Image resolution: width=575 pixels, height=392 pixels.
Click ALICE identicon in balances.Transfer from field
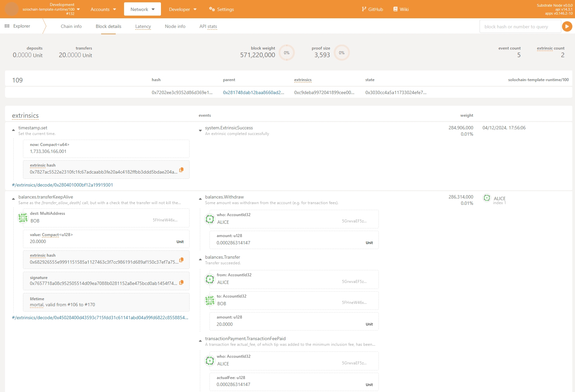pyautogui.click(x=210, y=279)
